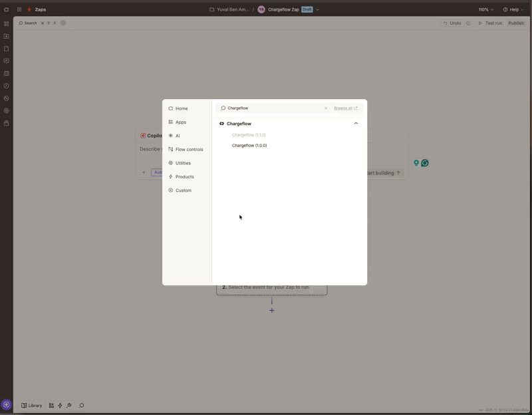
Task: Click the Undo button
Action: point(452,23)
